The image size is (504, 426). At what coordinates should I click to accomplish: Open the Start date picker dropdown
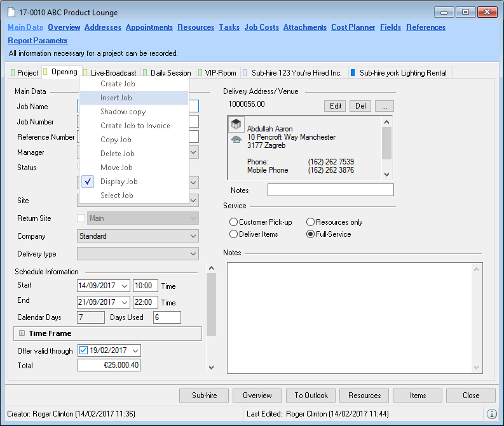click(x=124, y=286)
